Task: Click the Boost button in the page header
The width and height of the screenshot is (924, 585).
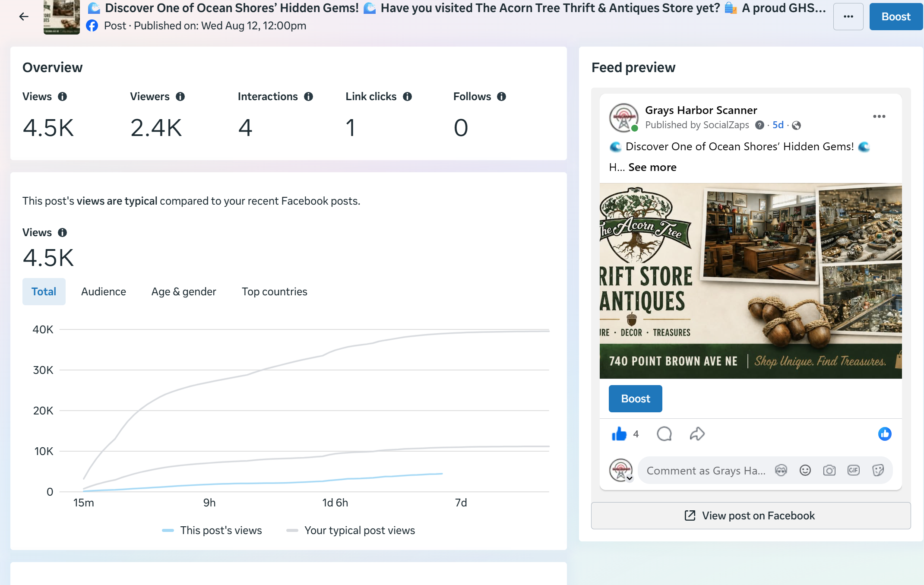Action: 896,17
